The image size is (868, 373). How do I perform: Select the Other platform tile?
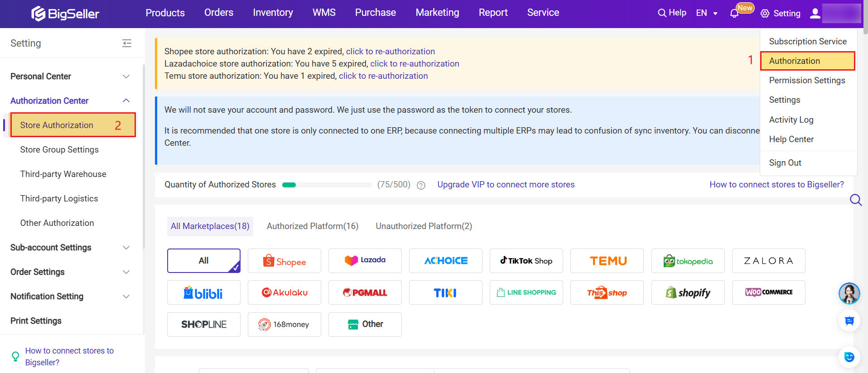(365, 325)
